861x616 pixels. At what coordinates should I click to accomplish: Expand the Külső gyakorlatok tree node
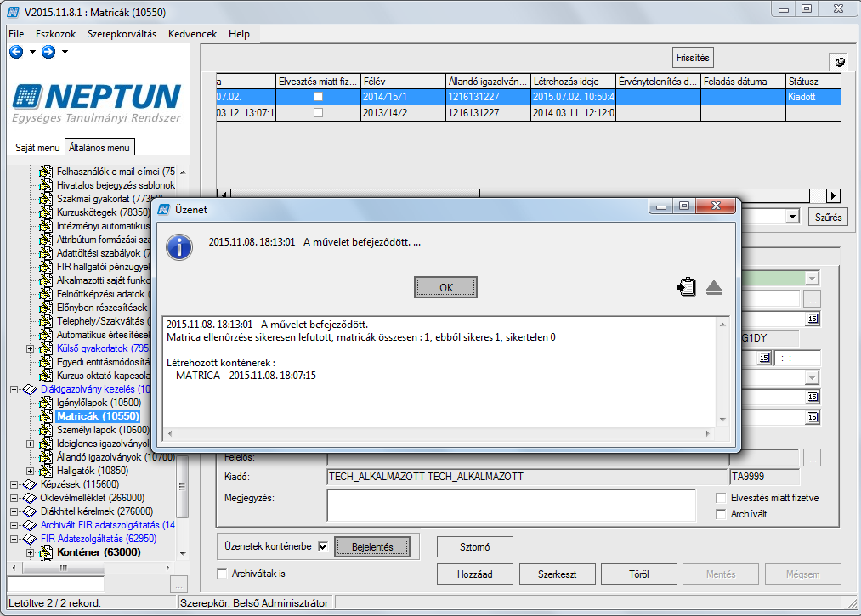pyautogui.click(x=31, y=348)
